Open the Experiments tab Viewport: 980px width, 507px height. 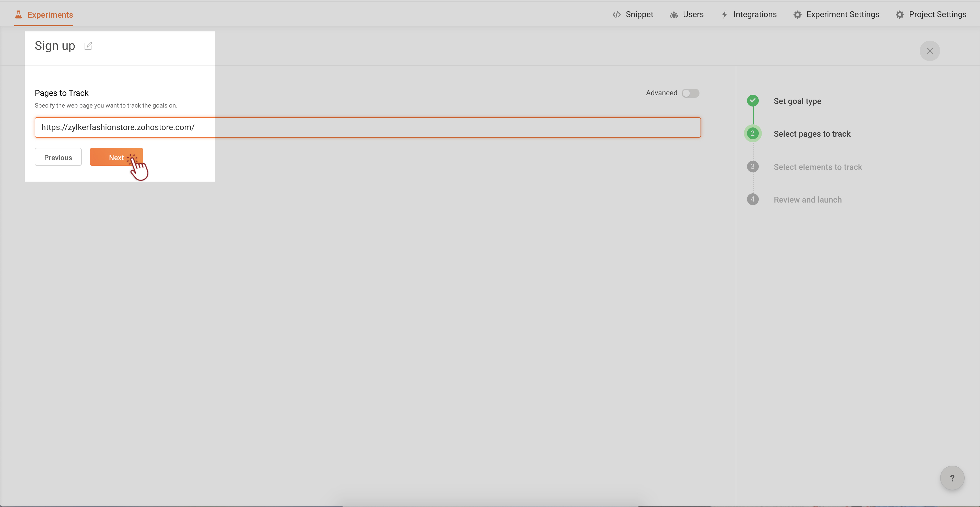pos(50,15)
